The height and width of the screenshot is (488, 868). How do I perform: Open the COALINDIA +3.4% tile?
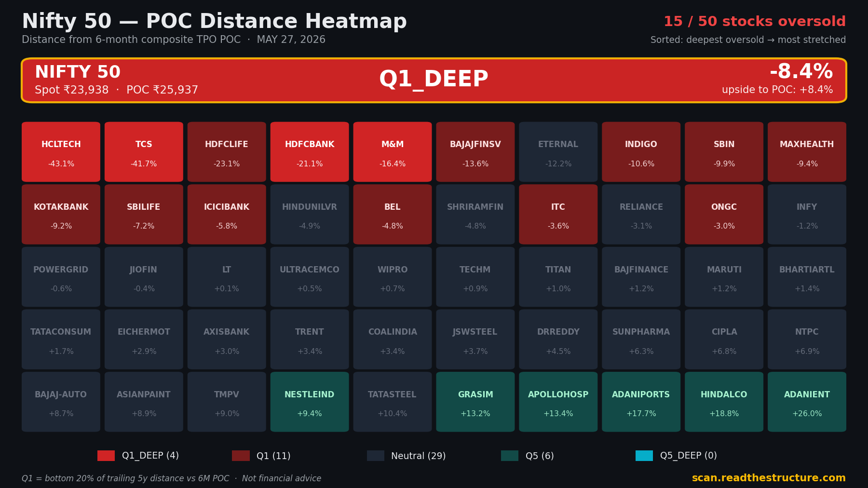[x=393, y=339]
